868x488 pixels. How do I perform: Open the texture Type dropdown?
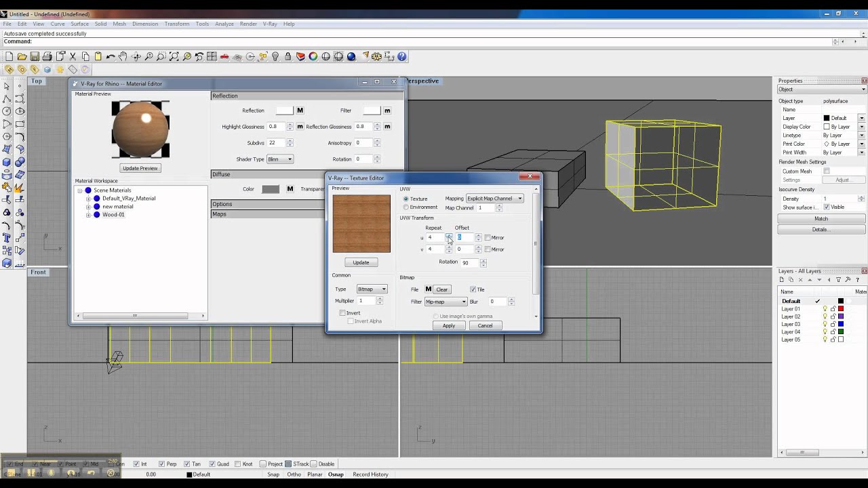pyautogui.click(x=372, y=289)
